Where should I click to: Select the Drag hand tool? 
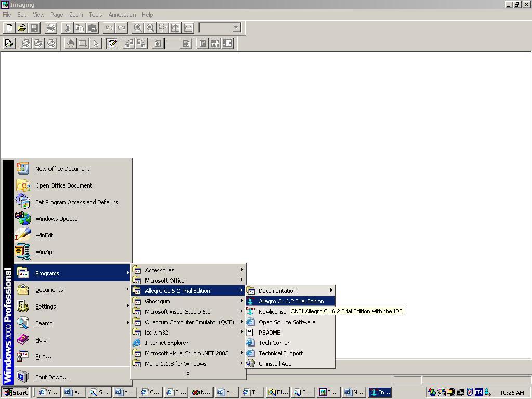pos(70,44)
